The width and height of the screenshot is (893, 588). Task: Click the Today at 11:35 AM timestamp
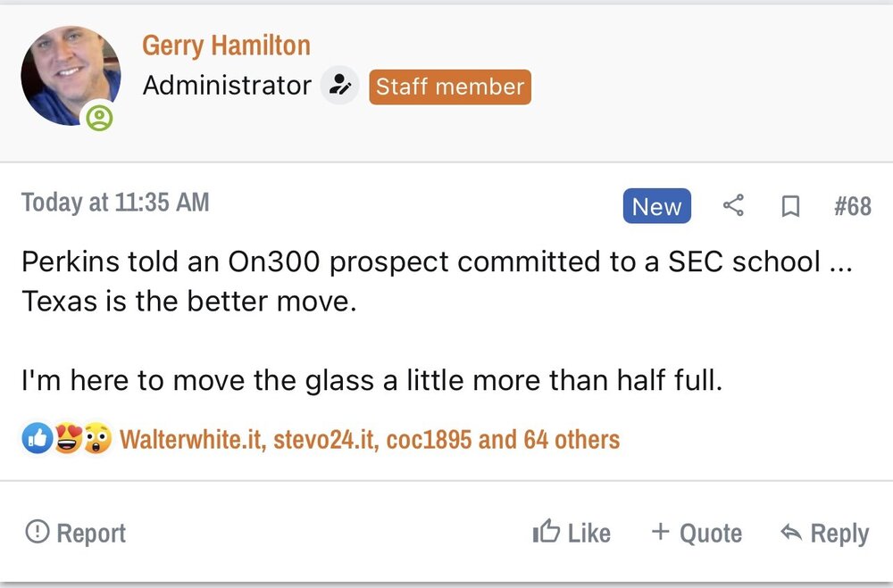pos(115,203)
